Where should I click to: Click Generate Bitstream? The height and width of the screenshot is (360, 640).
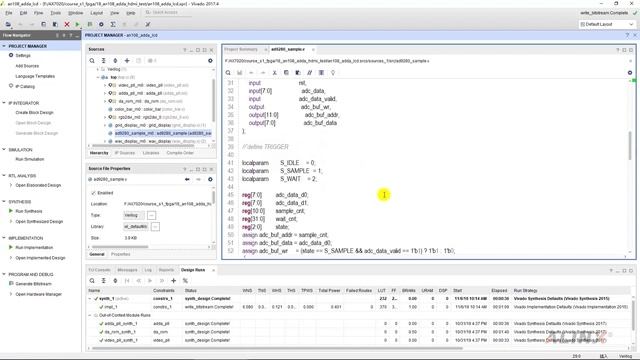tap(33, 284)
